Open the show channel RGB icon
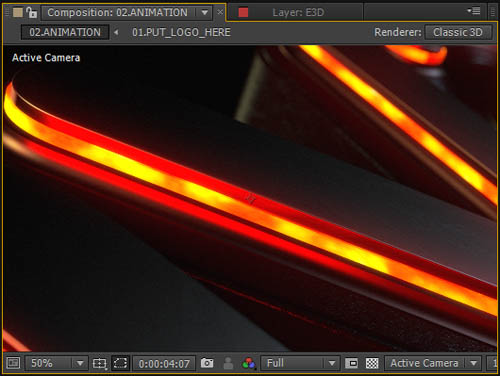Screen dimensions: 500x376 (249, 363)
